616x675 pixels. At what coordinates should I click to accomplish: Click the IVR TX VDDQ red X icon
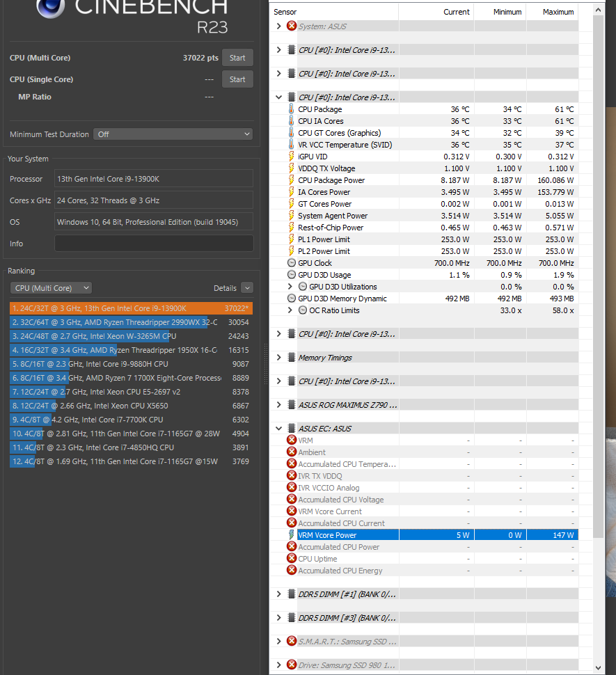click(x=292, y=475)
